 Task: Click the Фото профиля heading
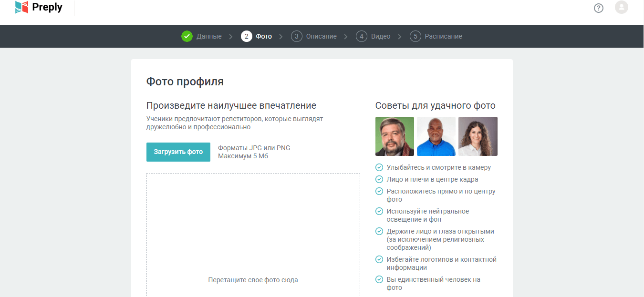185,82
